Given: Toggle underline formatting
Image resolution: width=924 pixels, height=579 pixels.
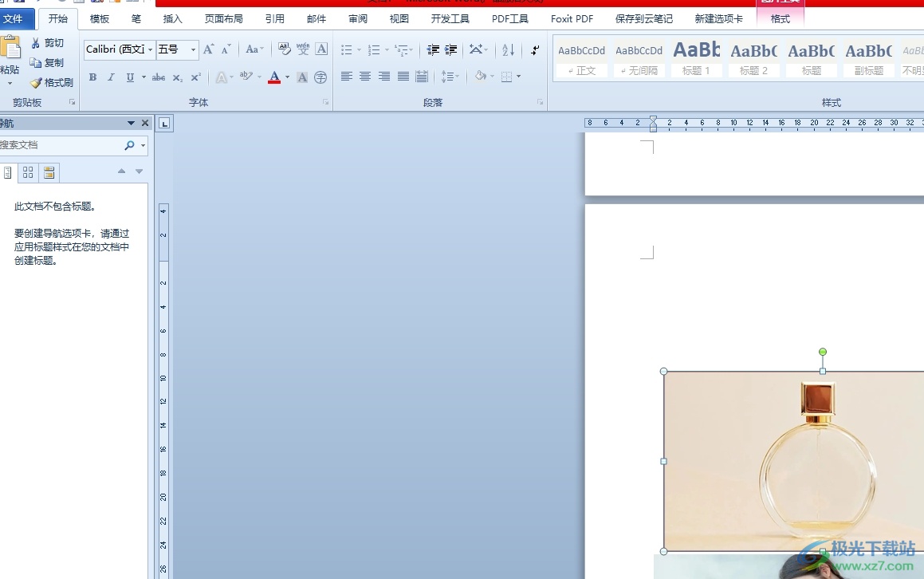Looking at the screenshot, I should coord(130,77).
